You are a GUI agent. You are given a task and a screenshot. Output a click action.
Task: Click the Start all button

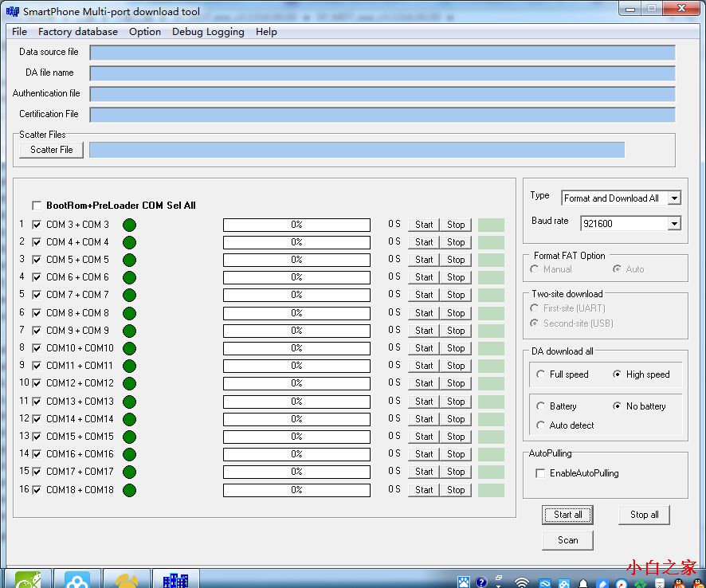pyautogui.click(x=567, y=515)
